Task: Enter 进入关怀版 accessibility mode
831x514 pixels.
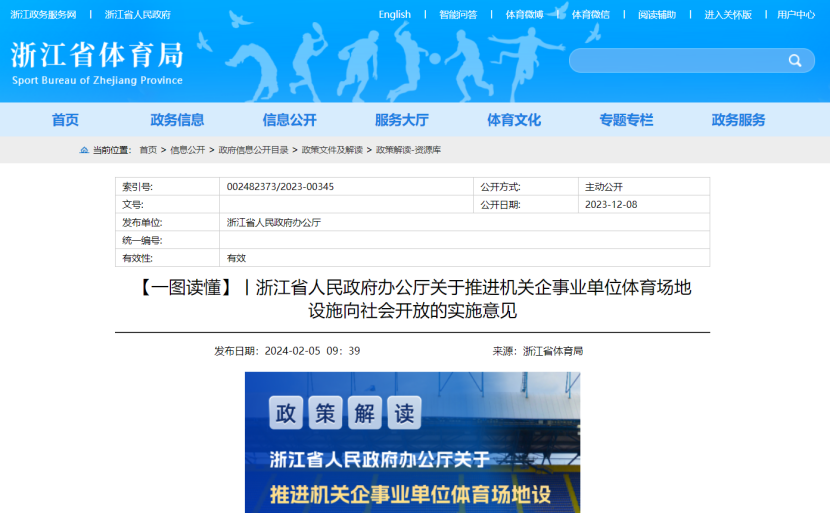Action: point(727,15)
